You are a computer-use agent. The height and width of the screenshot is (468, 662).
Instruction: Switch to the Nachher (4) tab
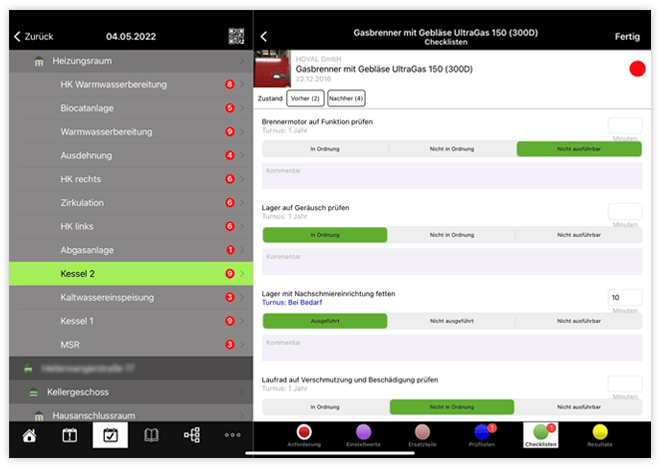point(346,98)
